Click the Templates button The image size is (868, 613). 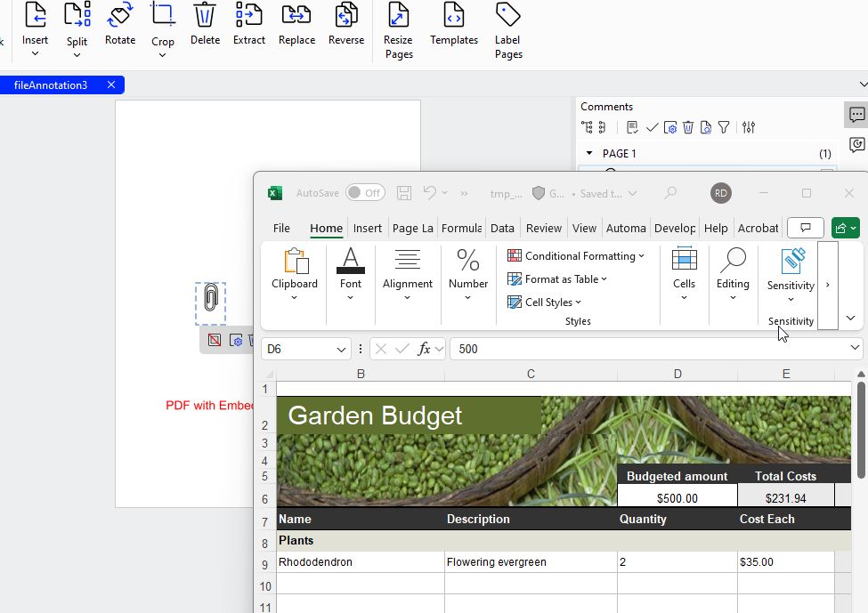tap(454, 24)
